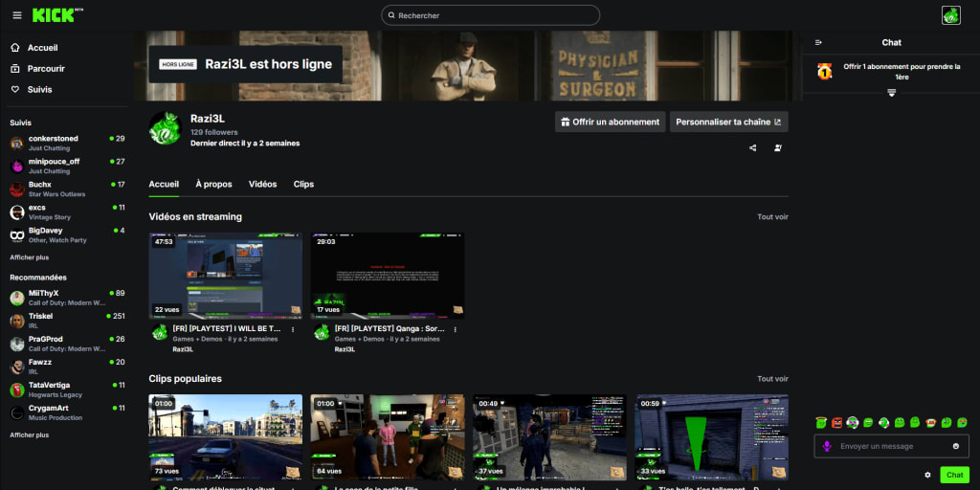980x490 pixels.
Task: Go to Parcourir in the sidebar
Action: [46, 69]
